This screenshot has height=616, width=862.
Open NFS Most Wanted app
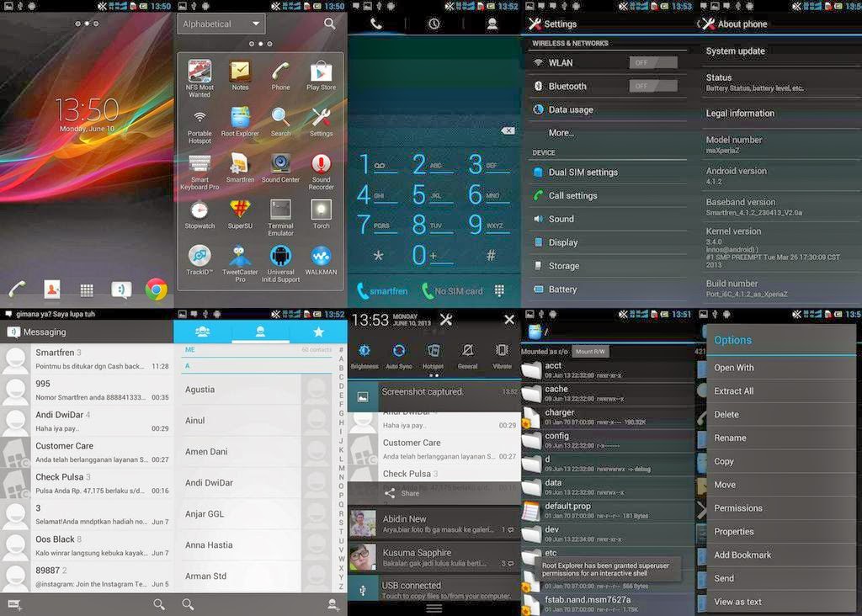[x=200, y=78]
